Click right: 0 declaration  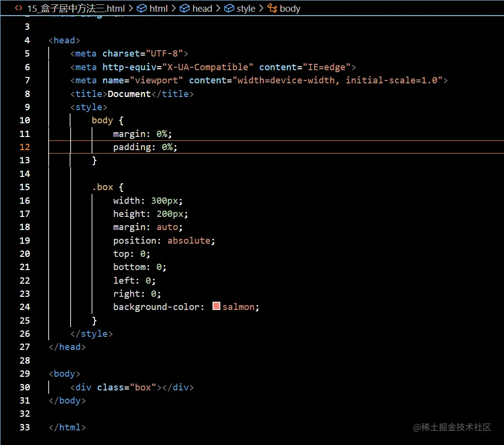(137, 294)
